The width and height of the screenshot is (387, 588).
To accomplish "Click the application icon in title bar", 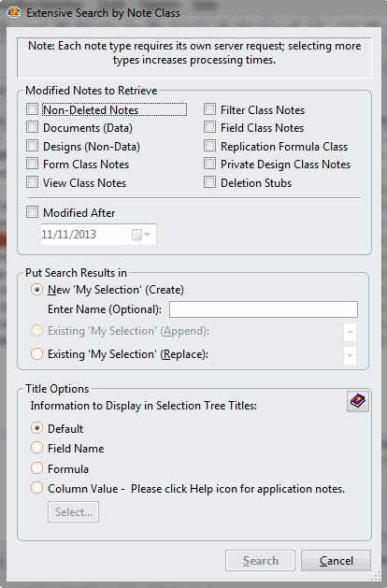I will point(14,12).
